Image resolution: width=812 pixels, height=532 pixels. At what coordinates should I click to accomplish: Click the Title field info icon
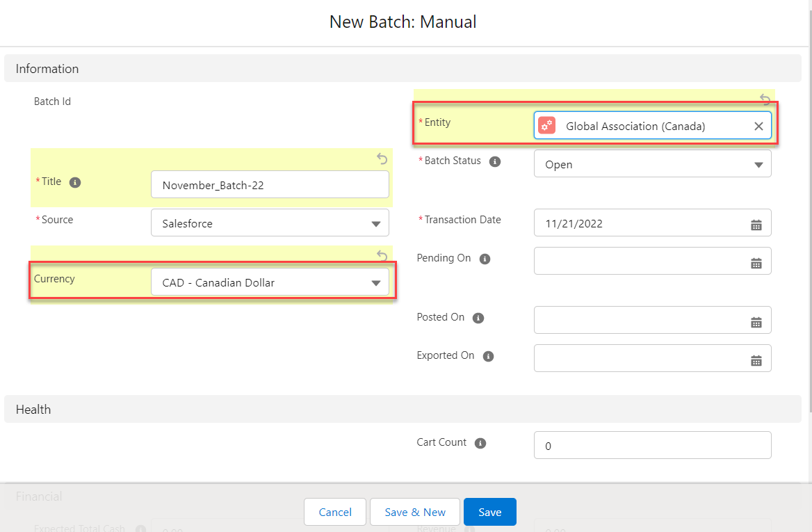point(76,182)
